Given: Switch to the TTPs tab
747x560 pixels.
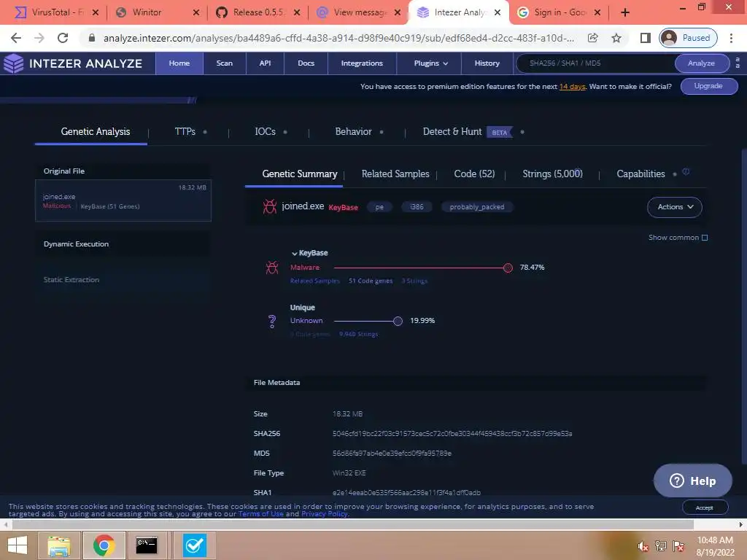Looking at the screenshot, I should (x=185, y=132).
